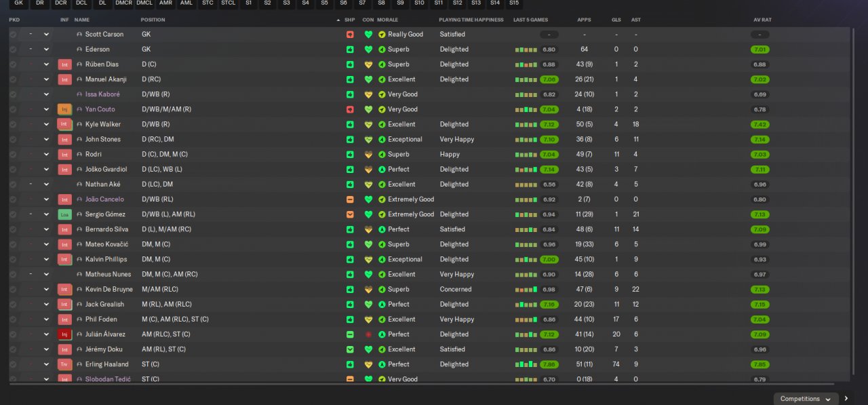Click the Inj status icon beside Yan Couto
Image resolution: width=868 pixels, height=405 pixels.
64,109
